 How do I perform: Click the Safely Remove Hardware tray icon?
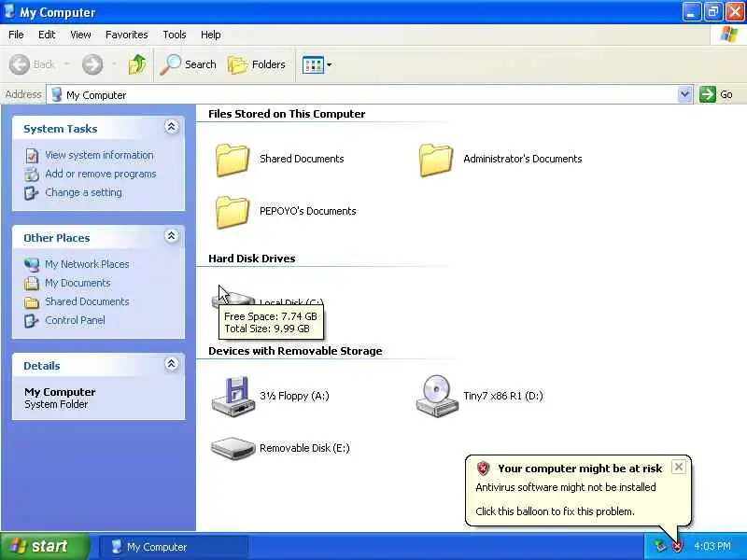660,546
